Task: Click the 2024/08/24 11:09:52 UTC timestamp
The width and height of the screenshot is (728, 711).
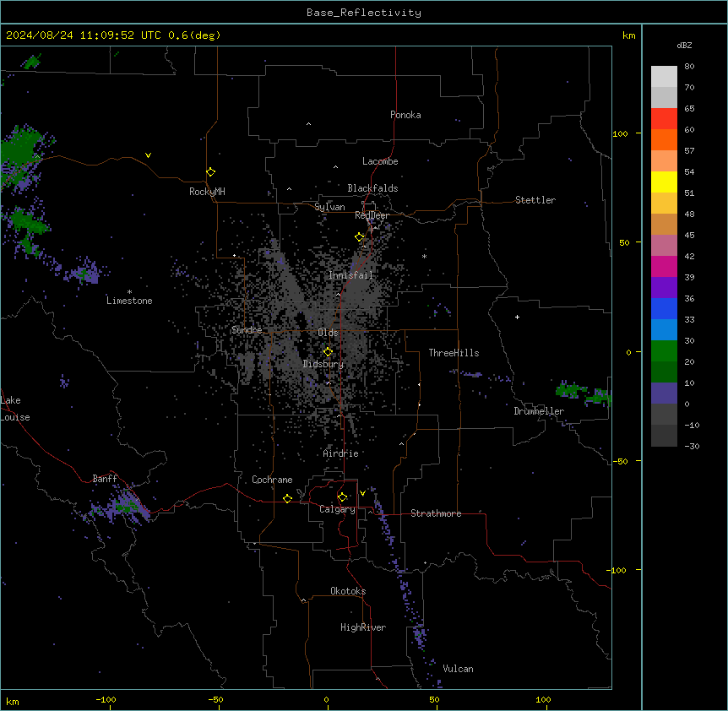Action: [84, 35]
